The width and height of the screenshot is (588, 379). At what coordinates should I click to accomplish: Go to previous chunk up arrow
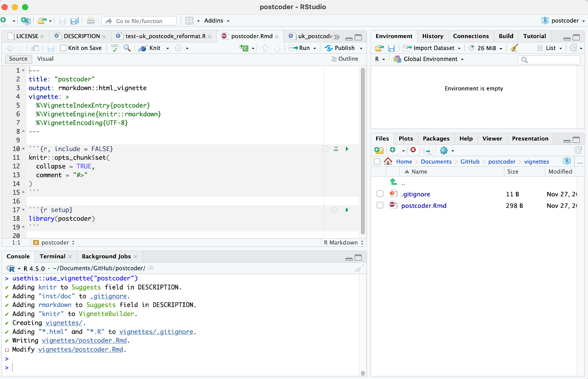click(x=265, y=48)
